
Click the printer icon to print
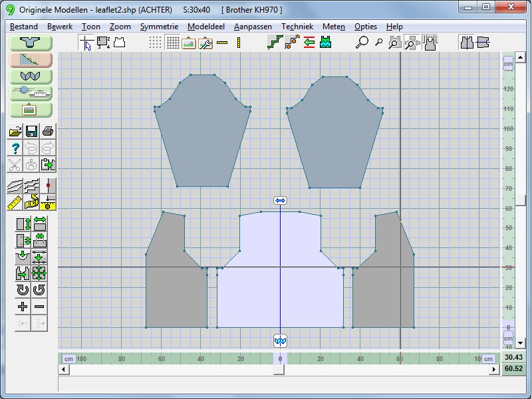[48, 131]
